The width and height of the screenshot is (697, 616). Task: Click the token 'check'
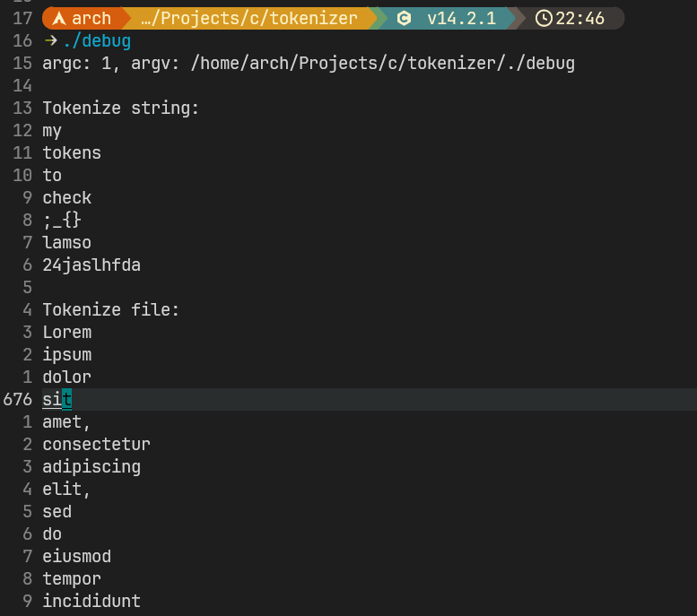coord(66,197)
